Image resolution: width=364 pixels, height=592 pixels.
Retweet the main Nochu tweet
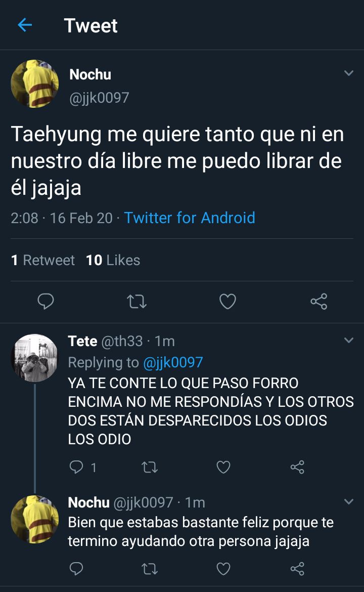point(136,301)
